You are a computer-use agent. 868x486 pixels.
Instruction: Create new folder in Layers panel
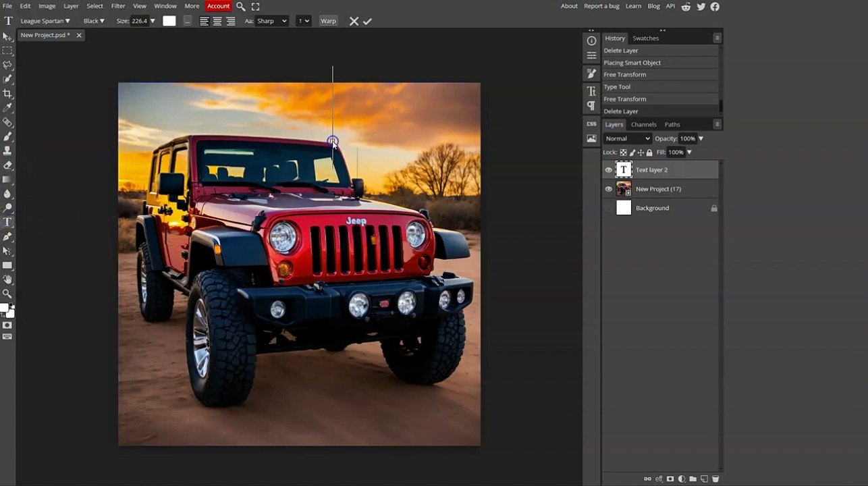pos(693,479)
